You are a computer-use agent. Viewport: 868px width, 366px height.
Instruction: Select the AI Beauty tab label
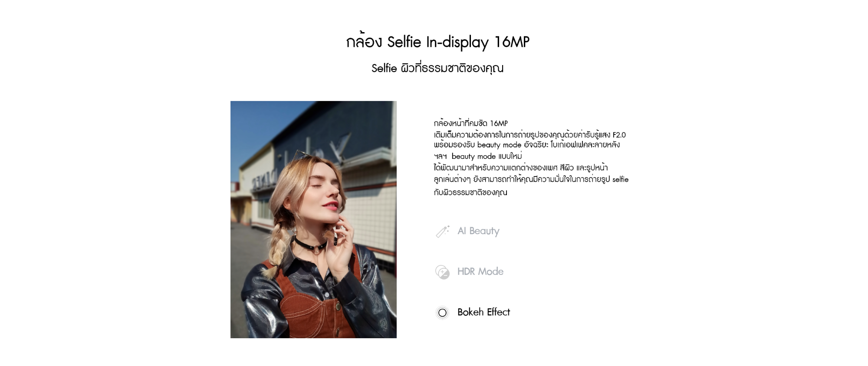tap(478, 231)
